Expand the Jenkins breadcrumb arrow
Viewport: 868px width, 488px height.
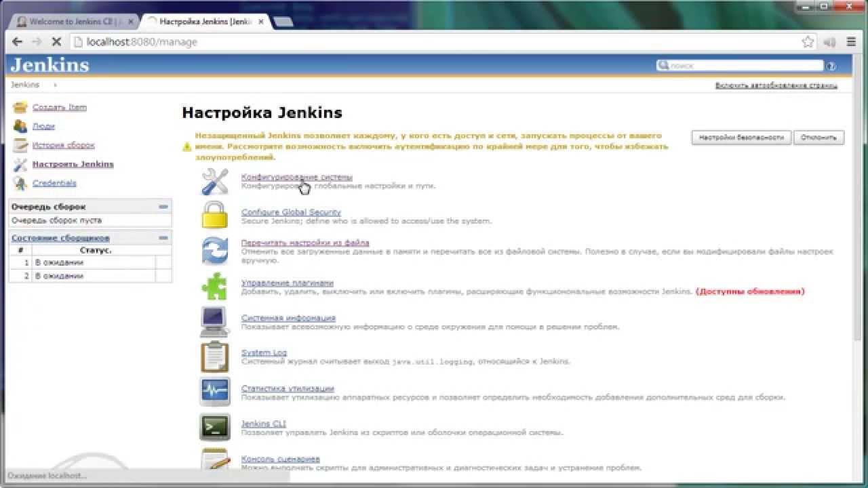click(x=55, y=85)
